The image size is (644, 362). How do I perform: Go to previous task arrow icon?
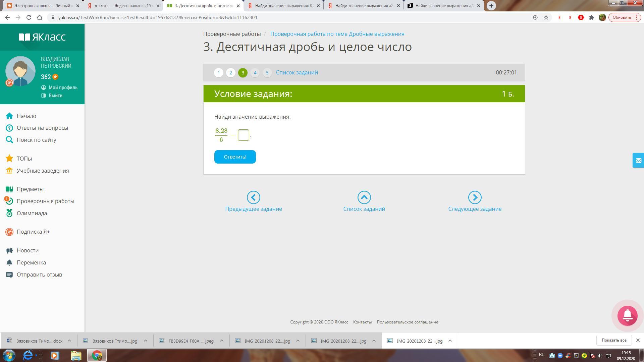pyautogui.click(x=253, y=197)
